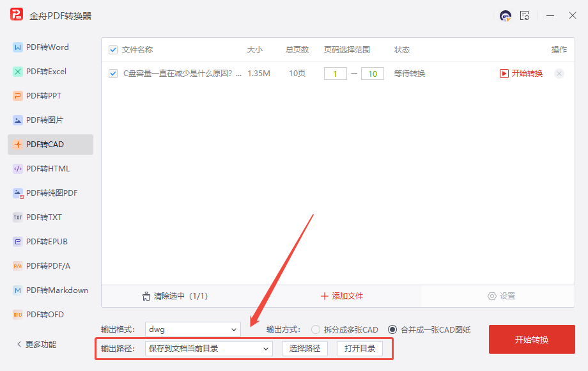Viewport: 588px width, 371px height.
Task: Click the PDF转图片 sidebar icon
Action: tap(18, 120)
